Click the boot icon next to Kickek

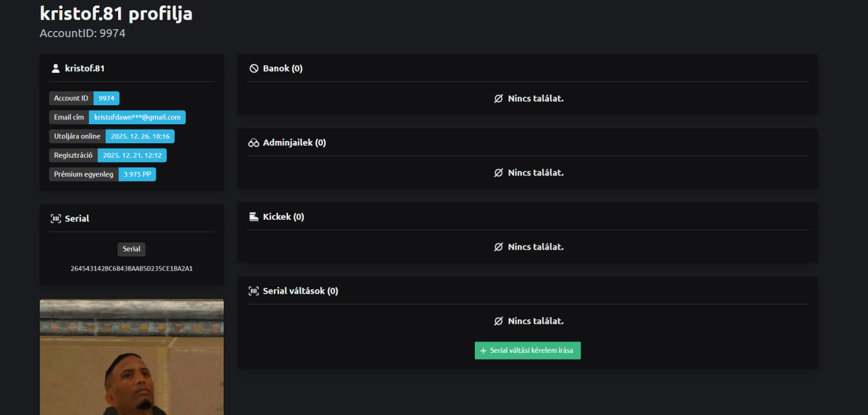[254, 217]
